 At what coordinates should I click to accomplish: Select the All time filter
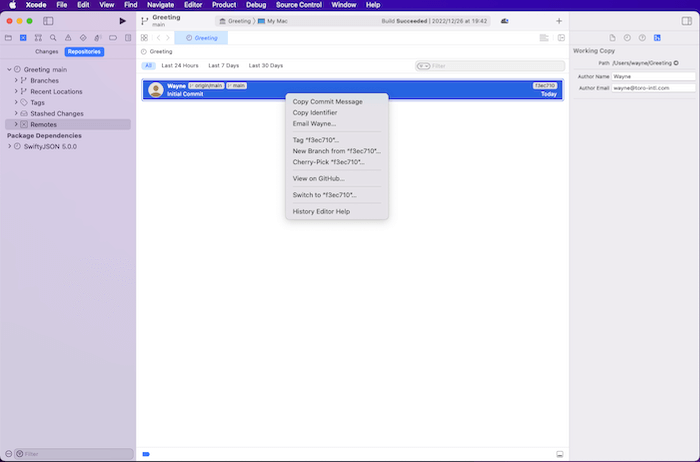coord(148,66)
